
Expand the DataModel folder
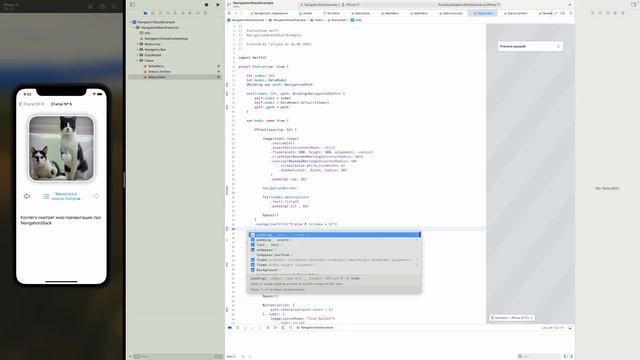138,55
